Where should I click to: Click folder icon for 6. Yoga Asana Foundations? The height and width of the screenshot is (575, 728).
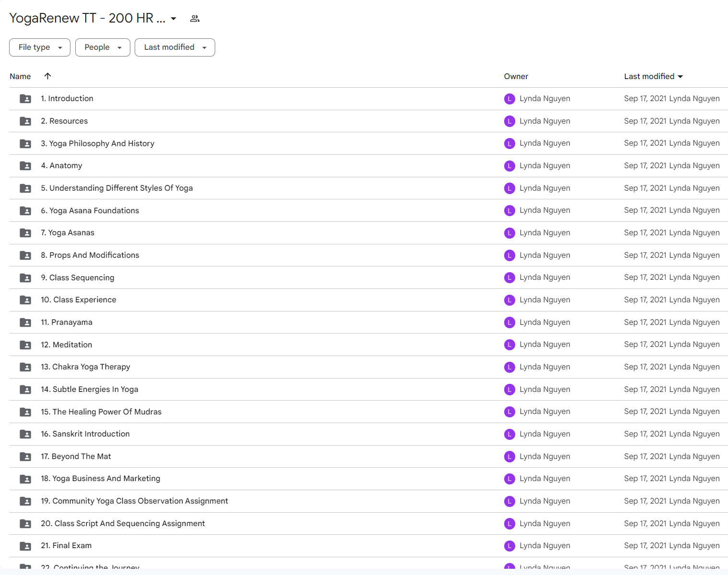(25, 210)
